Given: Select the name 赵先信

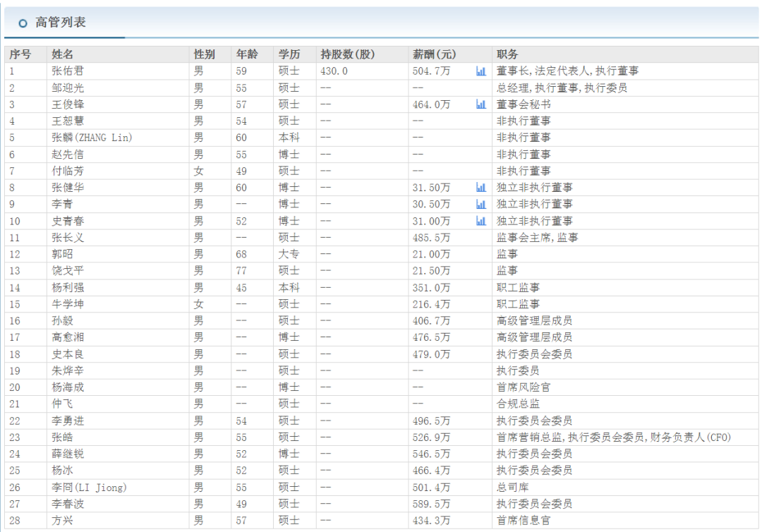Looking at the screenshot, I should tap(68, 155).
